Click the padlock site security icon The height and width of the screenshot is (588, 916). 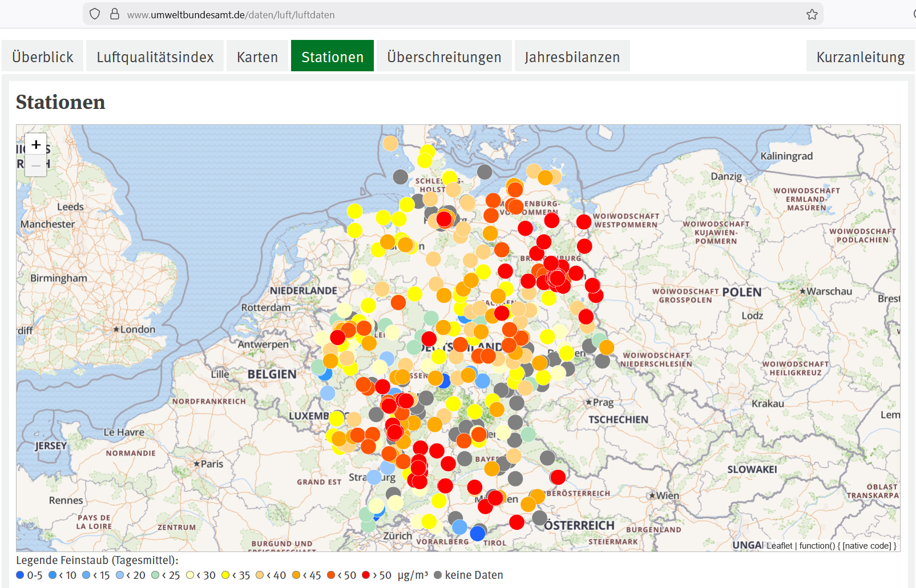115,14
